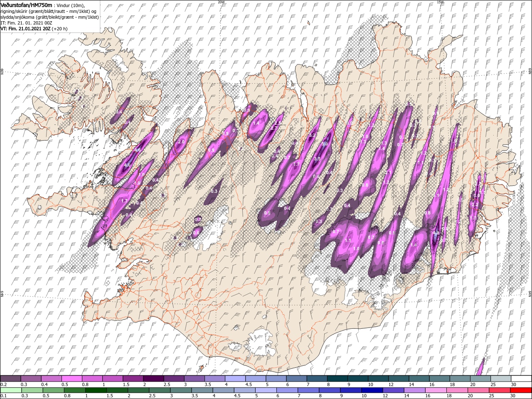
Task: Click the 3.5 precipitation value on map
Action: (317, 159)
